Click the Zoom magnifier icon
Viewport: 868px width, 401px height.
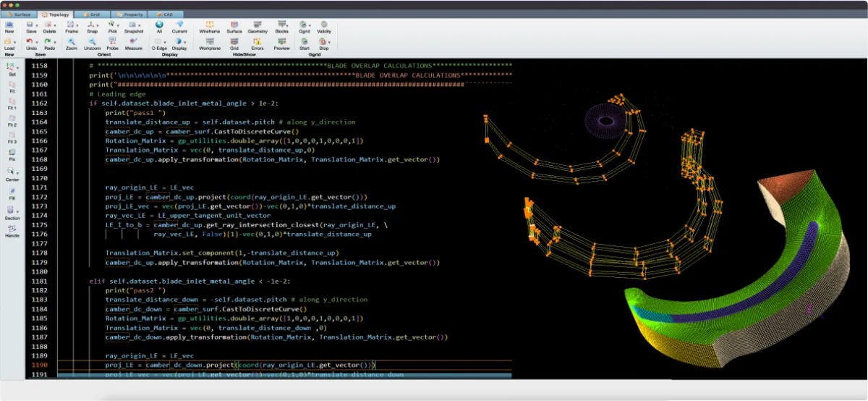pyautogui.click(x=71, y=41)
